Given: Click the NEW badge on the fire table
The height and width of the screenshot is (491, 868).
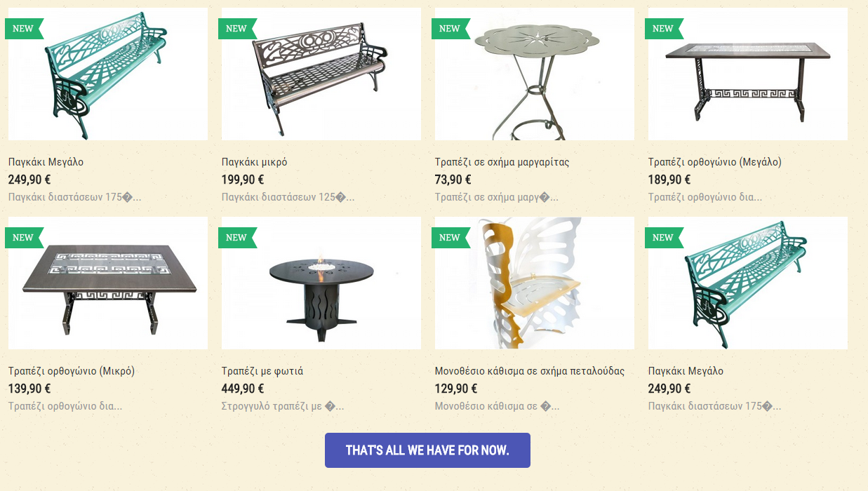Looking at the screenshot, I should pyautogui.click(x=237, y=238).
